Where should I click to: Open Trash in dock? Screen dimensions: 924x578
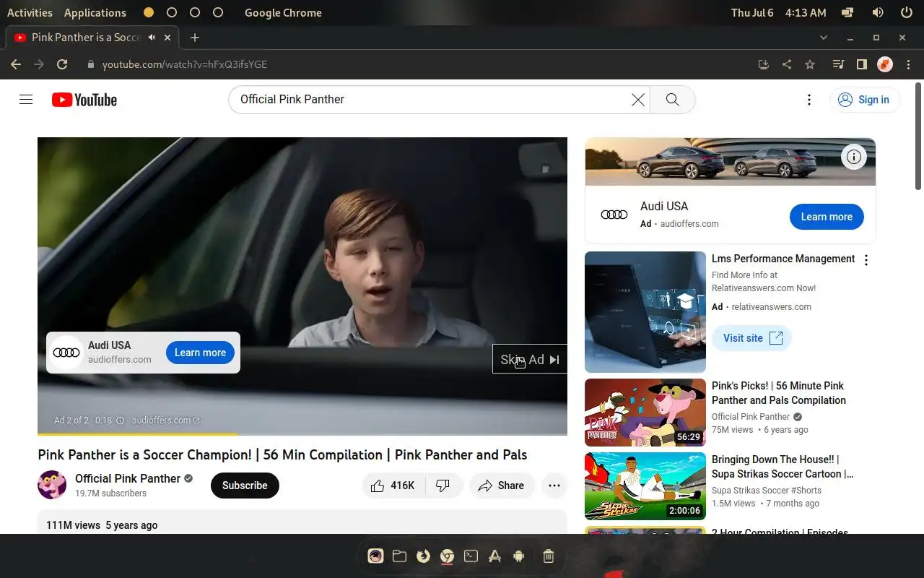coord(548,556)
